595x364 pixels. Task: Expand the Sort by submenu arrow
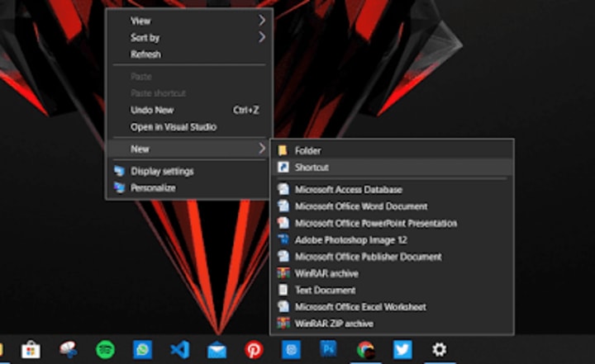261,37
